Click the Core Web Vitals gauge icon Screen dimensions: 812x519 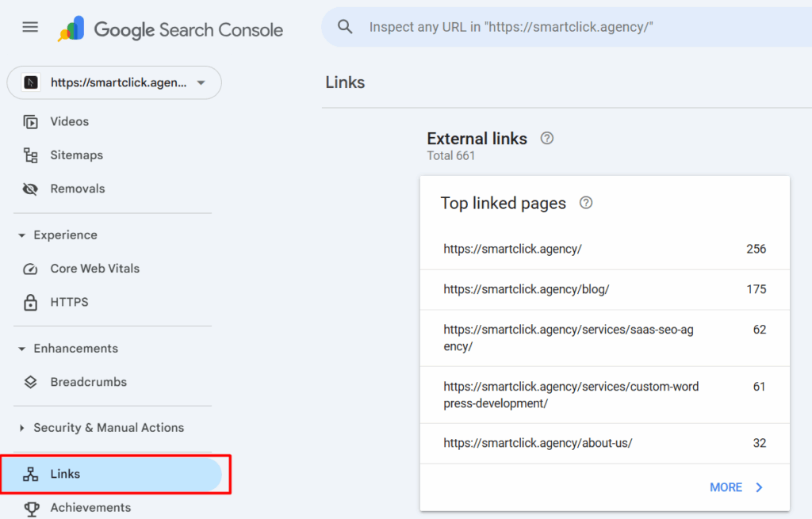[31, 269]
